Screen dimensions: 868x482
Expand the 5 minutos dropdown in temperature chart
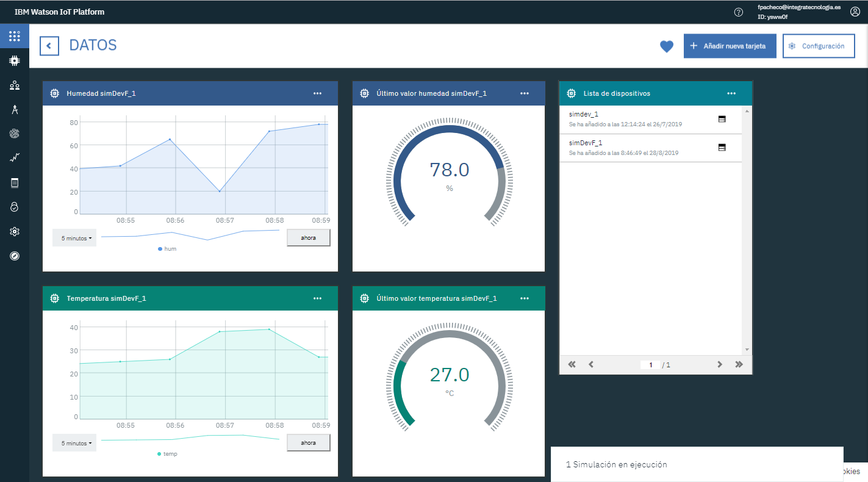tap(75, 443)
